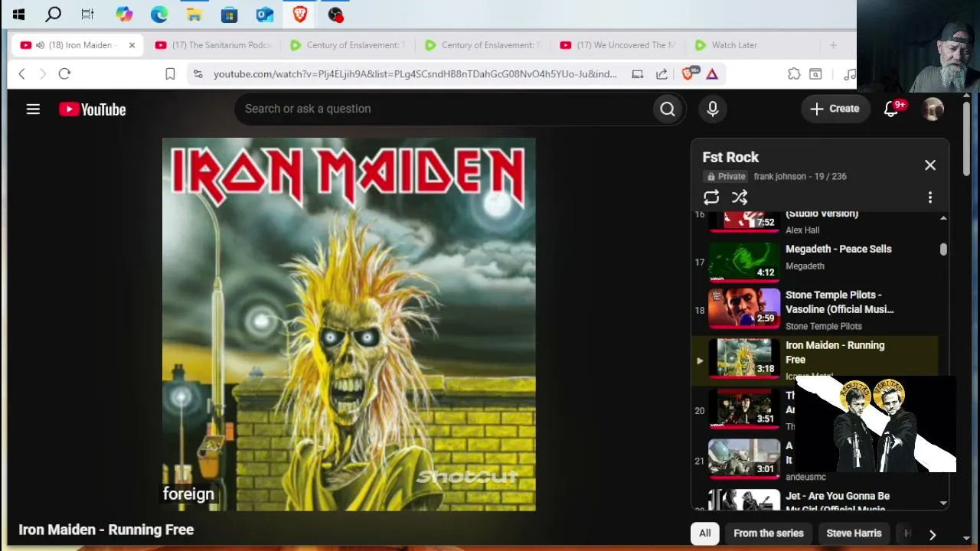The height and width of the screenshot is (551, 980).
Task: Select the All filter chip
Action: [705, 533]
